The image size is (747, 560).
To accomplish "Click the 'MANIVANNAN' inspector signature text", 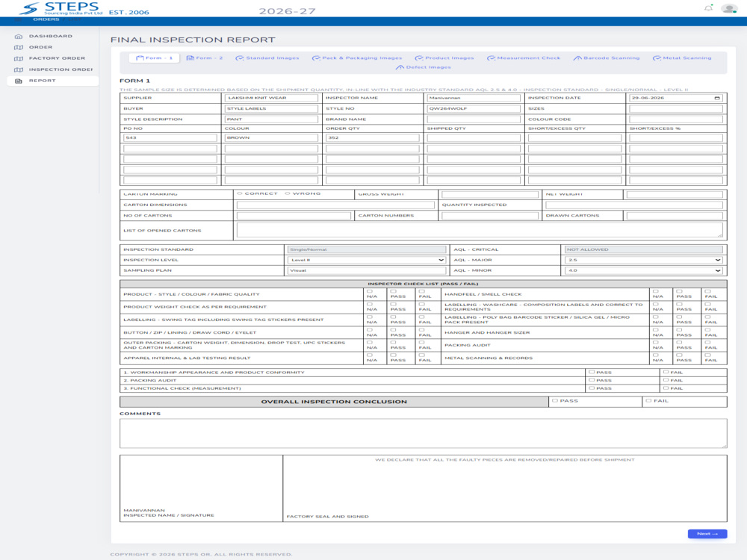I will [x=144, y=510].
